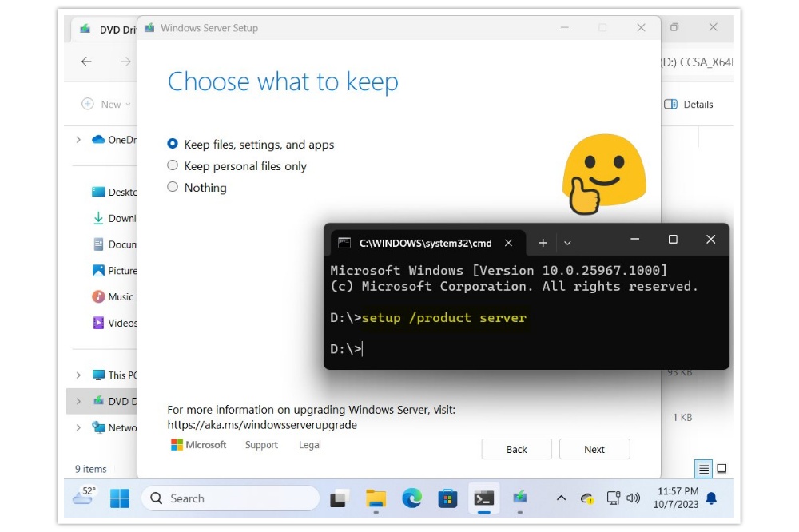Close the Windows Server Setup window
799x532 pixels.
[641, 27]
